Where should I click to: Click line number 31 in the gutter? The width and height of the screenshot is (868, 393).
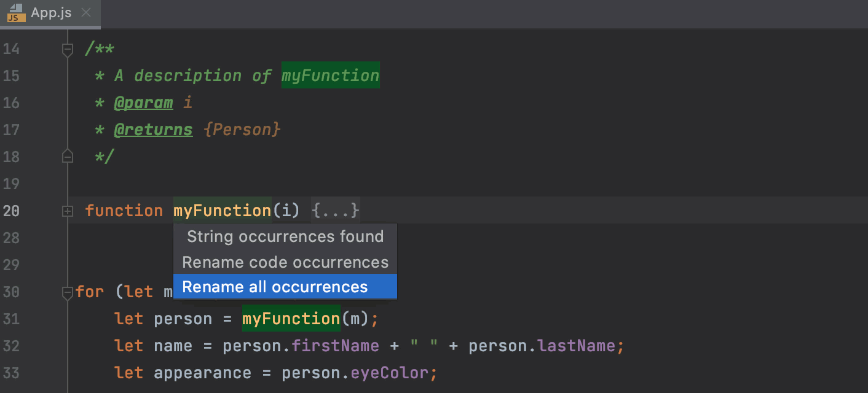click(x=11, y=319)
